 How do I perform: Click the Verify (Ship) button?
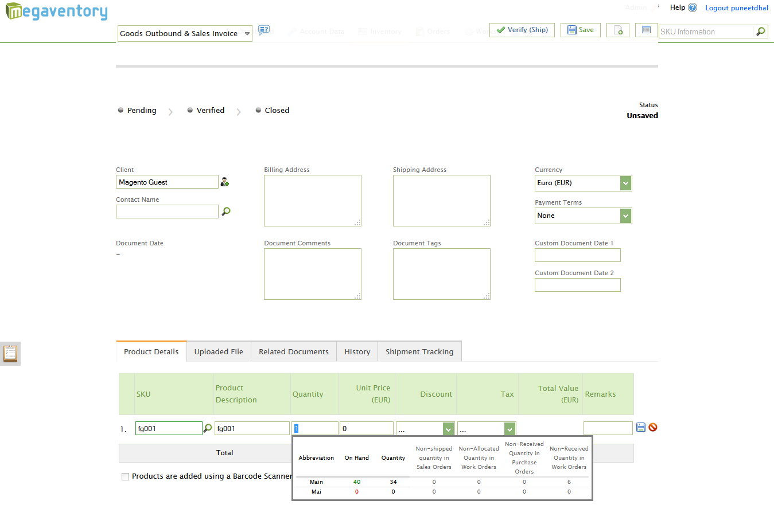click(x=522, y=30)
